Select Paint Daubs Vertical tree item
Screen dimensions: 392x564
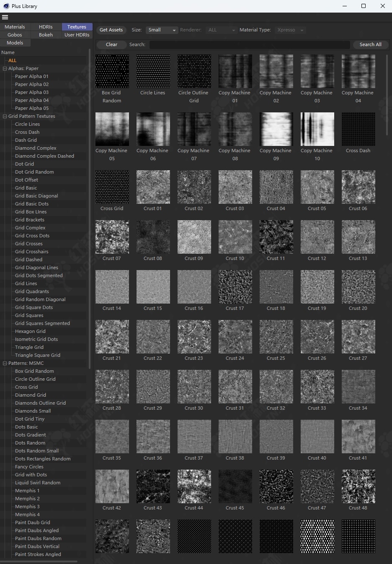click(x=37, y=546)
